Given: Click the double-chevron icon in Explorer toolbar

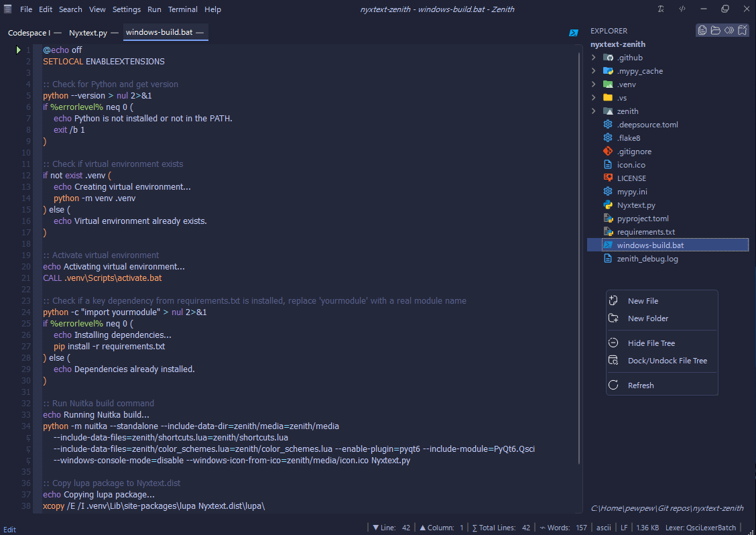Looking at the screenshot, I should coord(729,30).
